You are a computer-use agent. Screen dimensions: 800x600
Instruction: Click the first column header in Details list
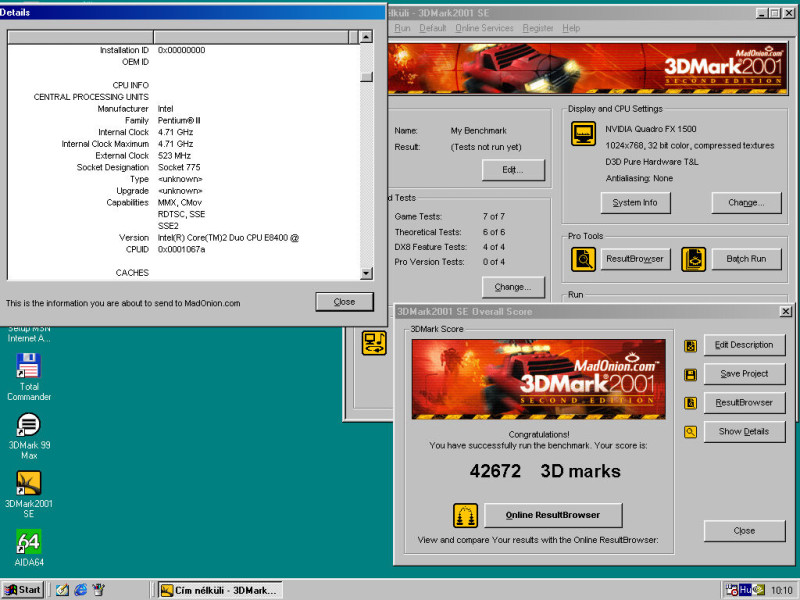[81, 37]
